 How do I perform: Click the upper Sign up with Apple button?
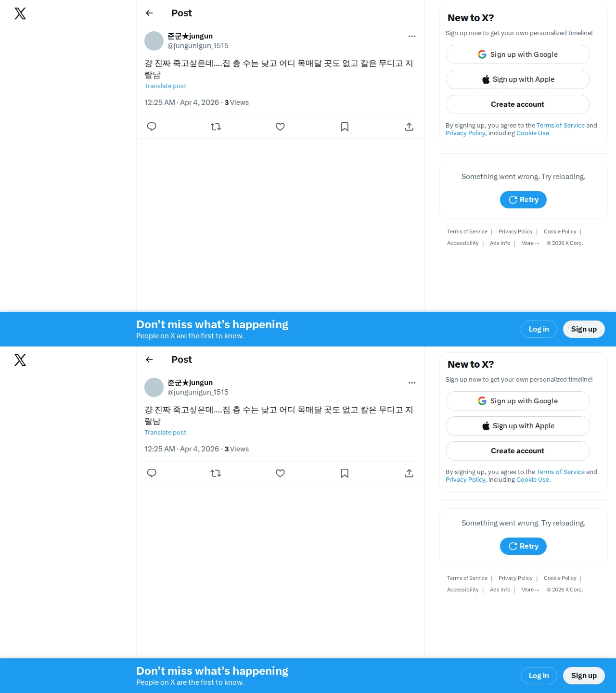(518, 79)
